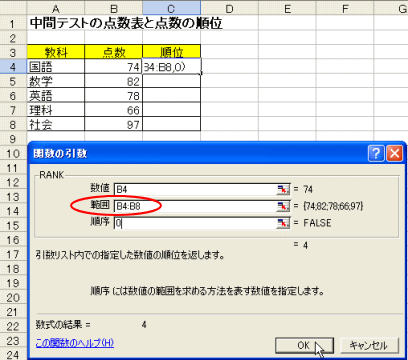Click the collapse dialog icon for 数値 field

point(283,189)
